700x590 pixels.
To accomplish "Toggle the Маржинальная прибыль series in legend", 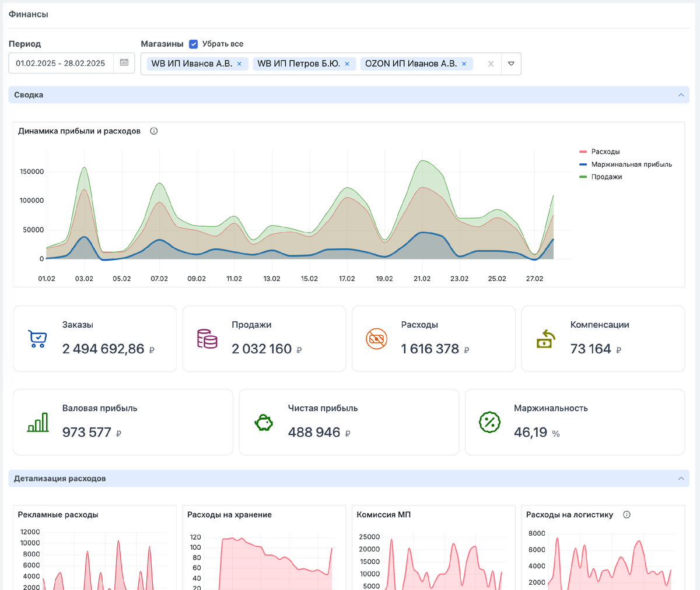I will point(625,164).
